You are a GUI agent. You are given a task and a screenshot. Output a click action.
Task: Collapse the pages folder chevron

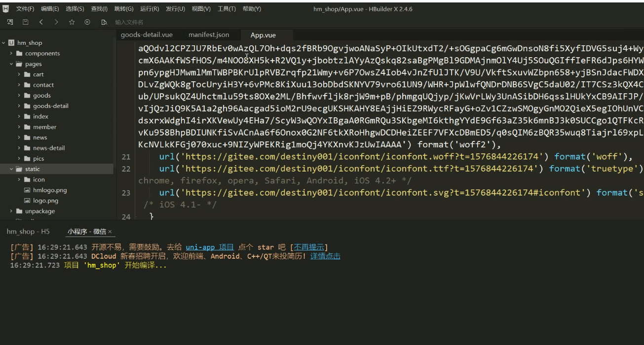point(11,64)
